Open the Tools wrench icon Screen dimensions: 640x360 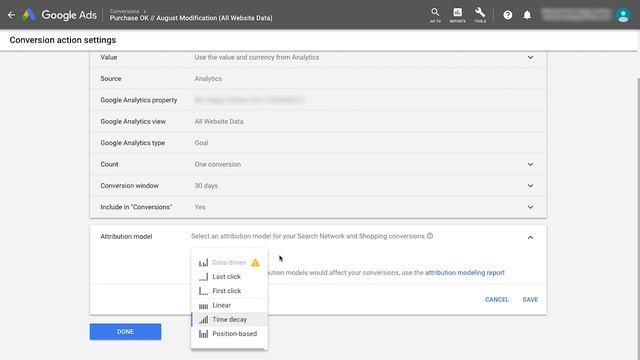[x=480, y=15]
